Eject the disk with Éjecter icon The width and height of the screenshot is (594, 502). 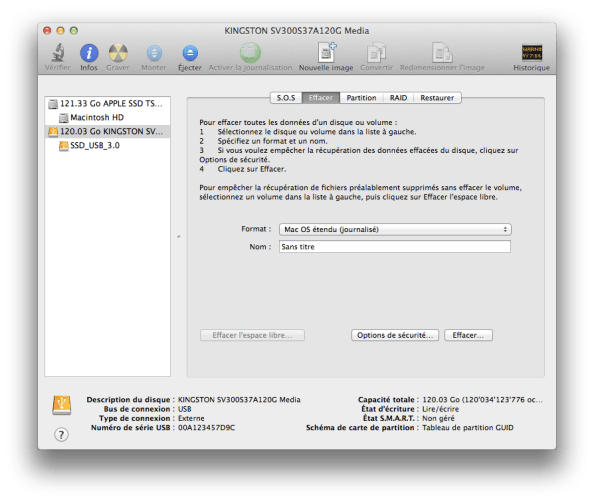[190, 53]
